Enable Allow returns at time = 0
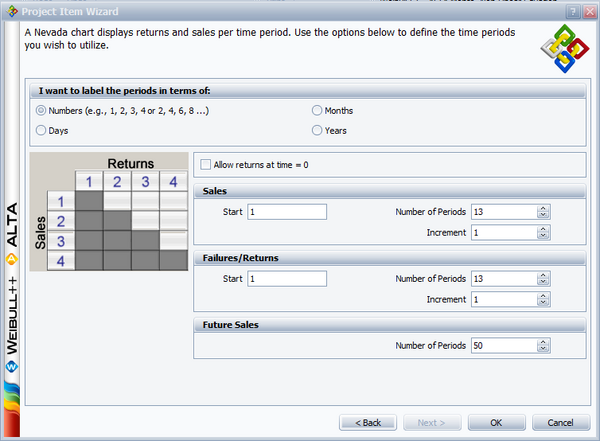This screenshot has width=600, height=441. [x=206, y=164]
